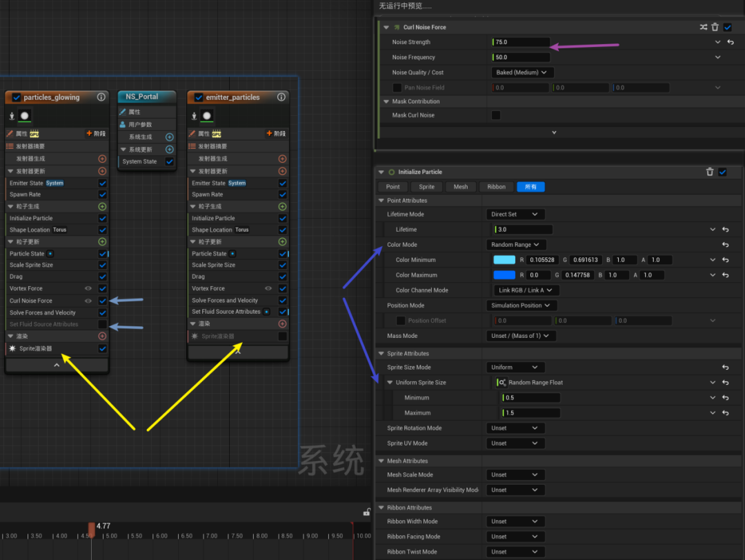The image size is (745, 560).
Task: Enable the Sprite渲染器 checkbox in emitter_particles
Action: [282, 337]
